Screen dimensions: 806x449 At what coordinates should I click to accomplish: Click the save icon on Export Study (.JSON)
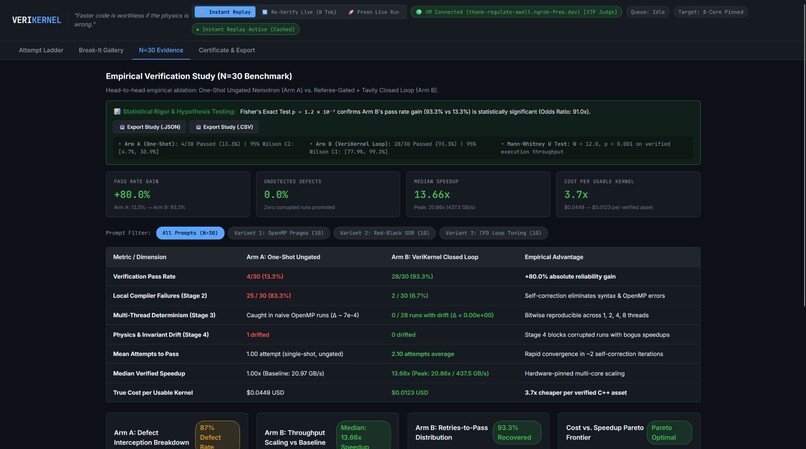122,127
